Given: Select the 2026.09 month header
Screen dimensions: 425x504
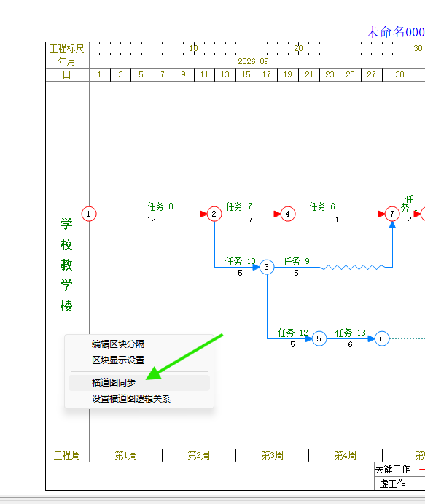Looking at the screenshot, I should pos(253,61).
